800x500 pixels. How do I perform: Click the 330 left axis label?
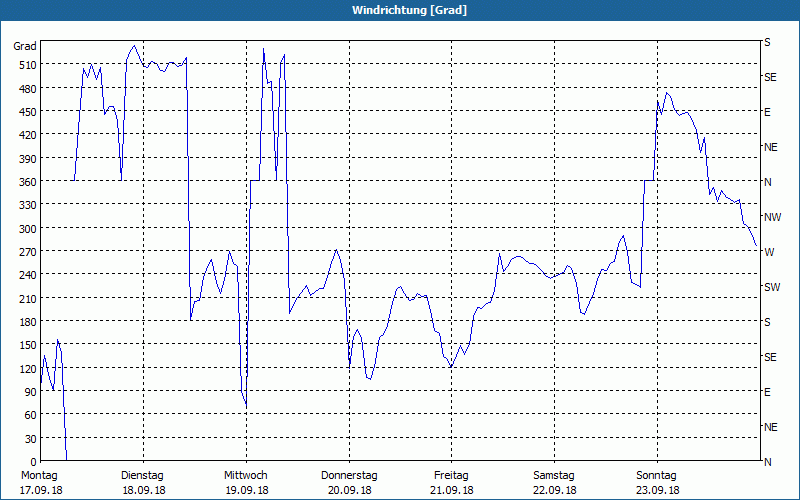pos(28,206)
